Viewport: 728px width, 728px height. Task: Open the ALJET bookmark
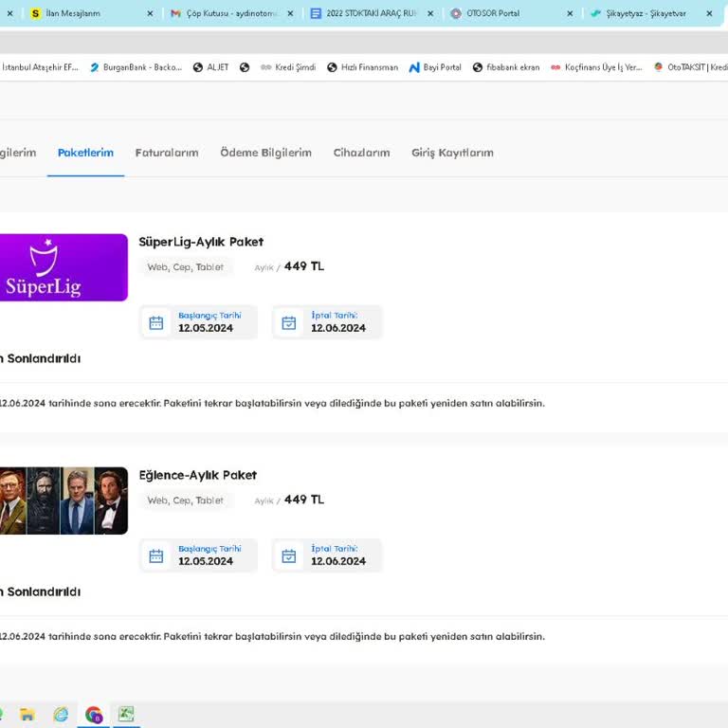(x=211, y=67)
